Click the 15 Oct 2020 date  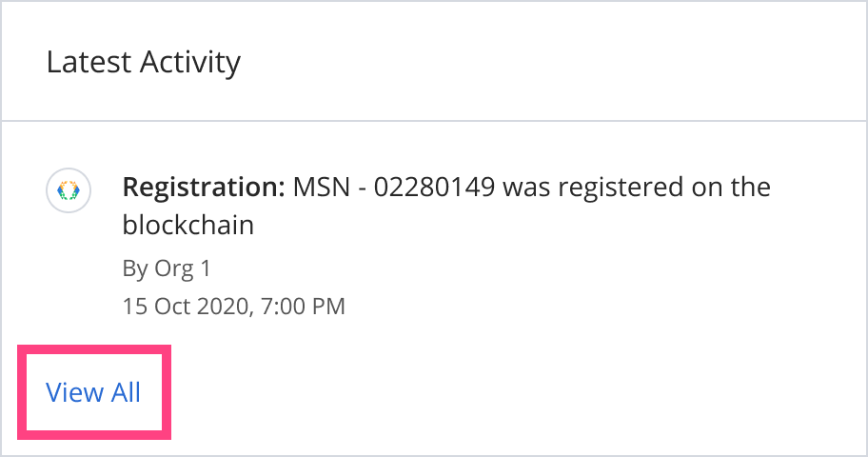click(187, 307)
